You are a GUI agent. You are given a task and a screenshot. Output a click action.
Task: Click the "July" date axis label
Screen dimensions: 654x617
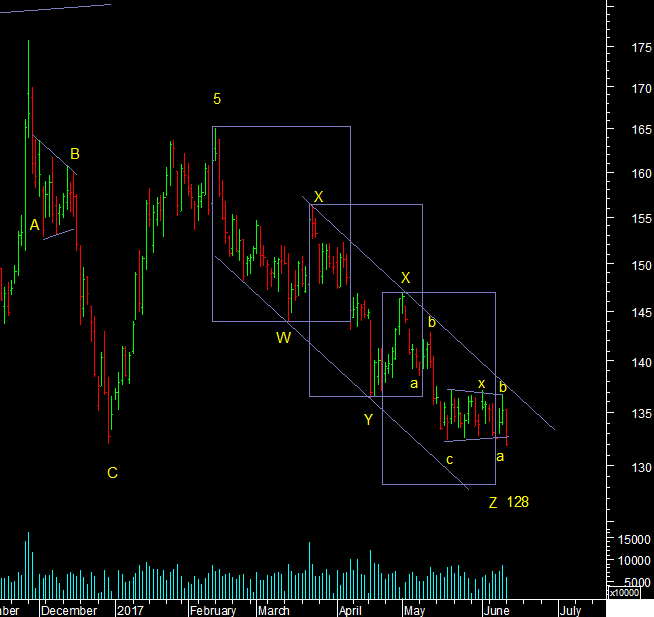pyautogui.click(x=570, y=611)
